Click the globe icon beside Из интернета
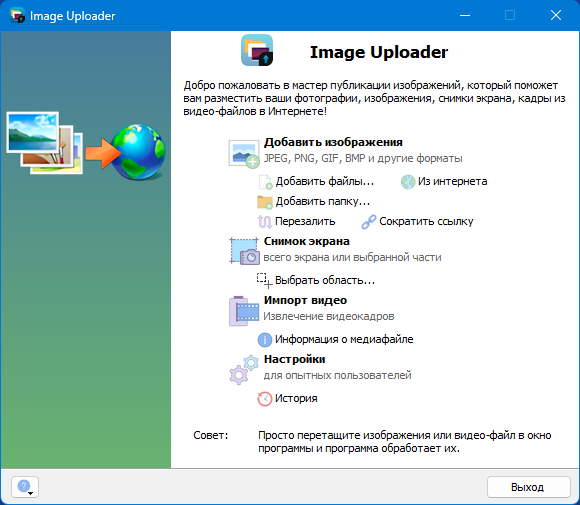This screenshot has width=580, height=505. point(408,182)
